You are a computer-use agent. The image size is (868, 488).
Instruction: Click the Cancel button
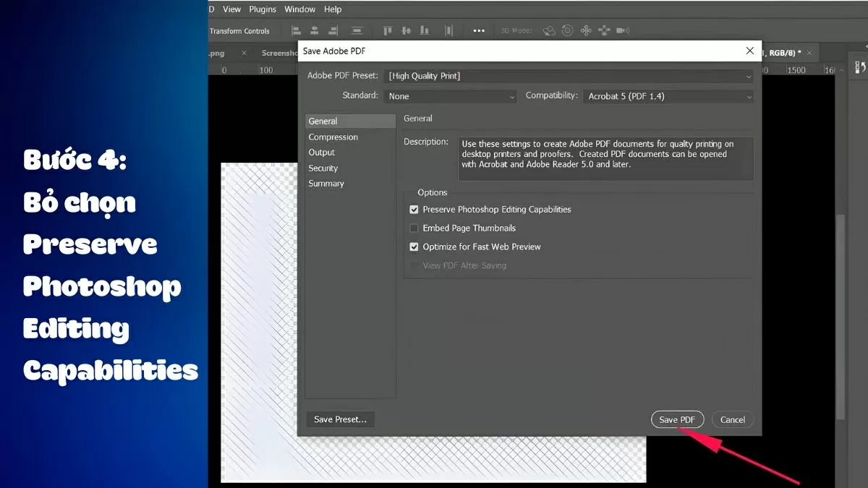coord(732,420)
